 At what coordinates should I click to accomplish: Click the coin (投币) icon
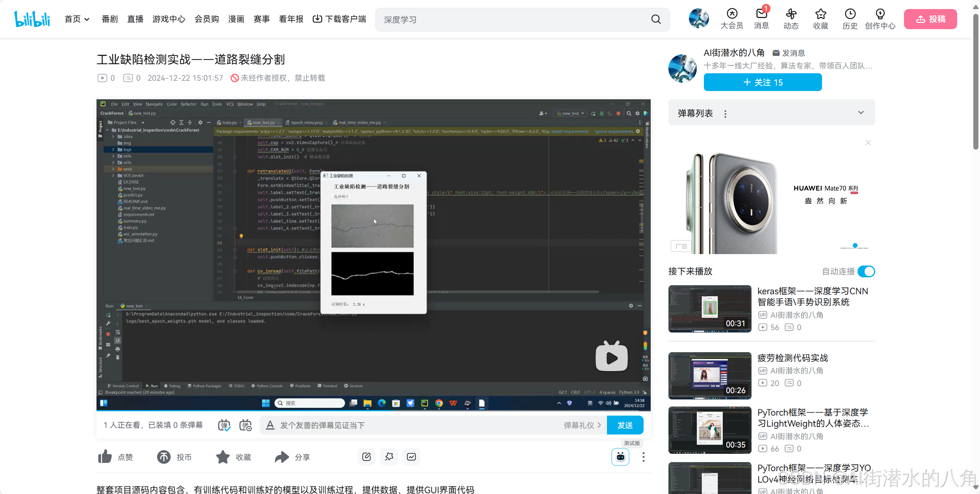coord(164,457)
